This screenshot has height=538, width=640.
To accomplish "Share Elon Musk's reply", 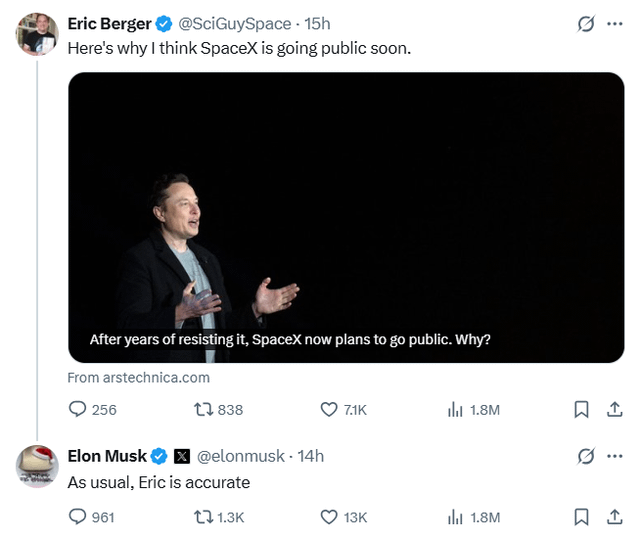I will point(615,517).
